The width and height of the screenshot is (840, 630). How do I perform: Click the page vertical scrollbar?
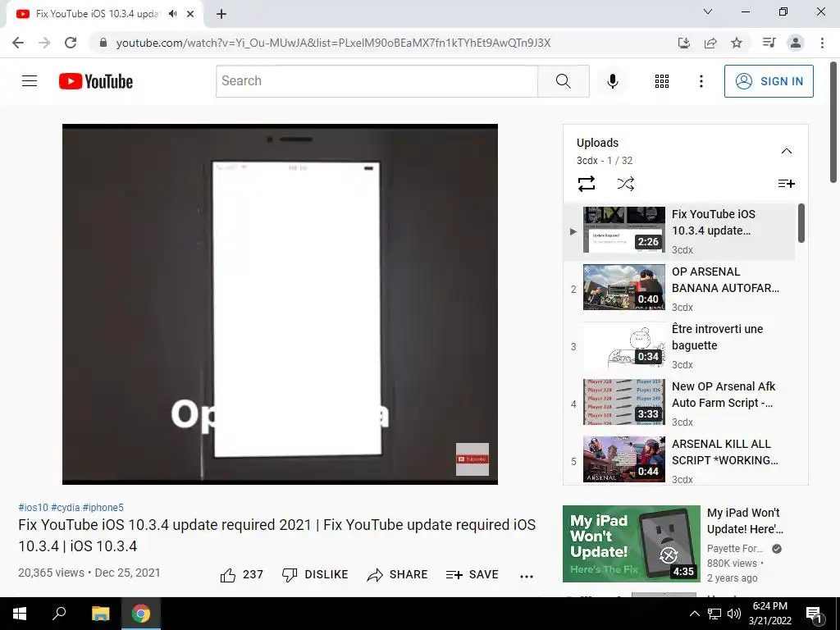click(x=833, y=122)
